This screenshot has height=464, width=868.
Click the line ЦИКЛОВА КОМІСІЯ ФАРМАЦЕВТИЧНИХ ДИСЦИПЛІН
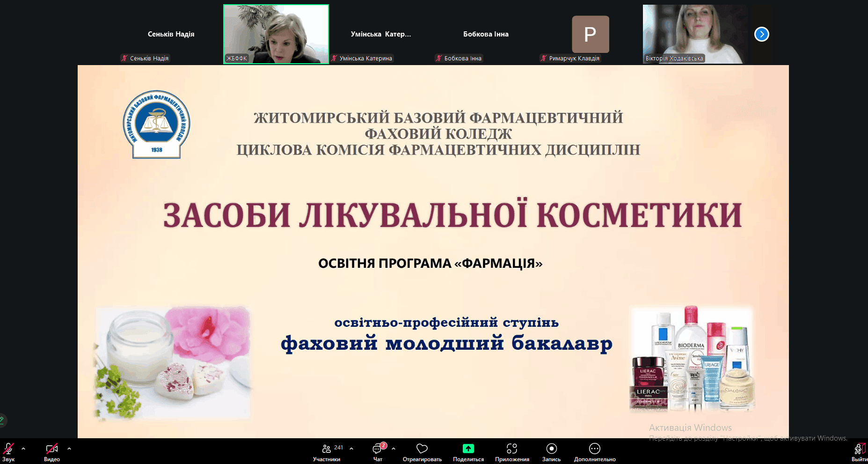click(x=438, y=150)
